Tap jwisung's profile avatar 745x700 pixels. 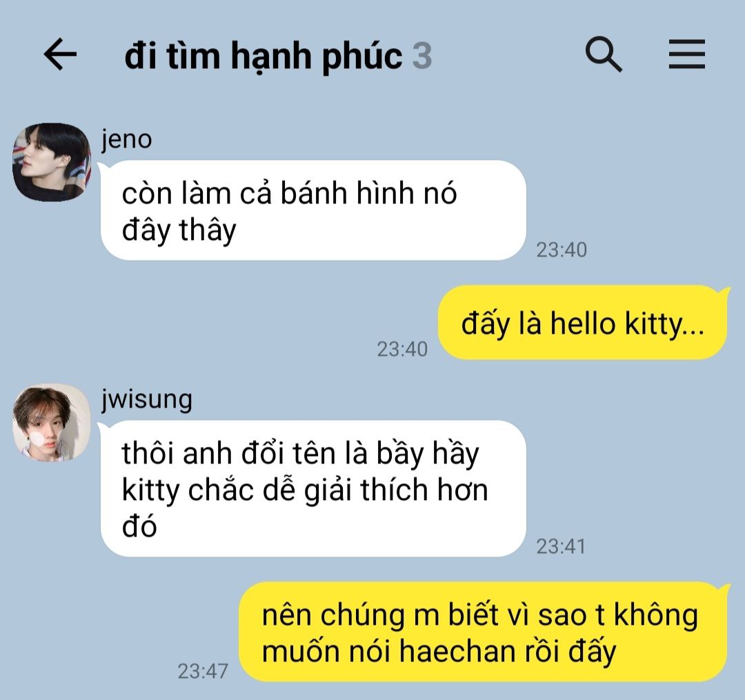click(x=51, y=423)
